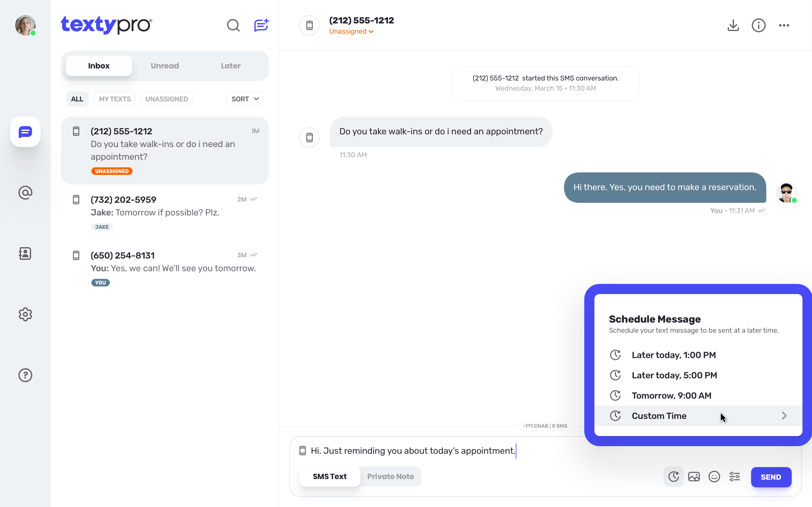Switch composer to Private Note mode
Image resolution: width=812 pixels, height=507 pixels.
390,477
